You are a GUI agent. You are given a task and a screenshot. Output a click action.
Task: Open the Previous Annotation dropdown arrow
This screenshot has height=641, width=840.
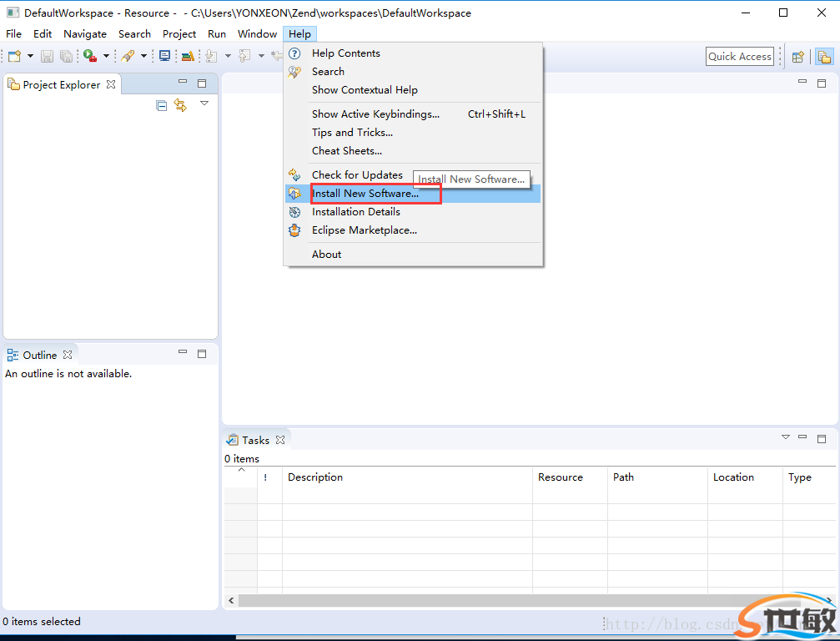(x=261, y=56)
